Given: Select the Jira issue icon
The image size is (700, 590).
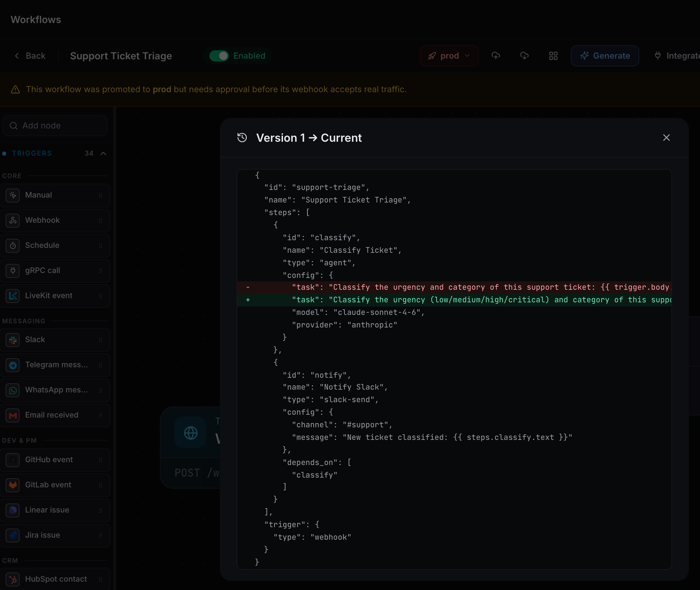Looking at the screenshot, I should [x=13, y=535].
